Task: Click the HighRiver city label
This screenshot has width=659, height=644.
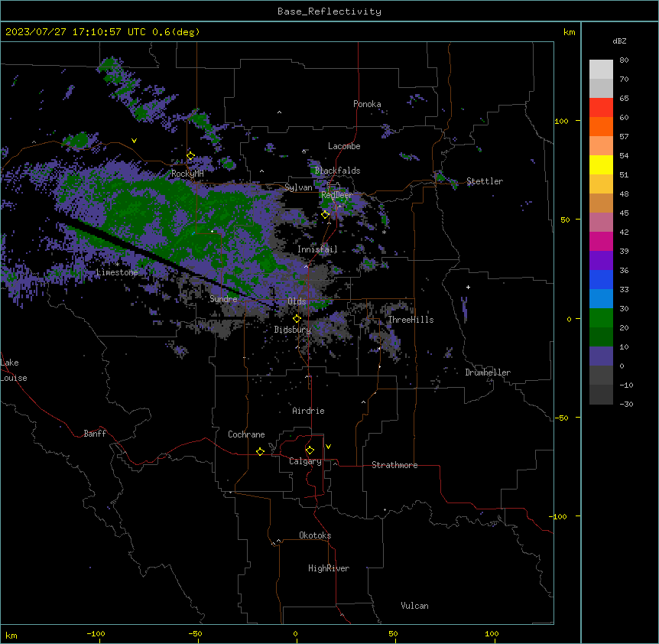Action: [329, 568]
